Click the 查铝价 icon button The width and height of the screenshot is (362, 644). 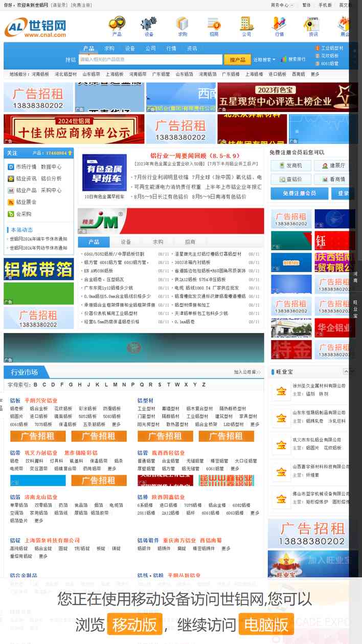point(290,180)
